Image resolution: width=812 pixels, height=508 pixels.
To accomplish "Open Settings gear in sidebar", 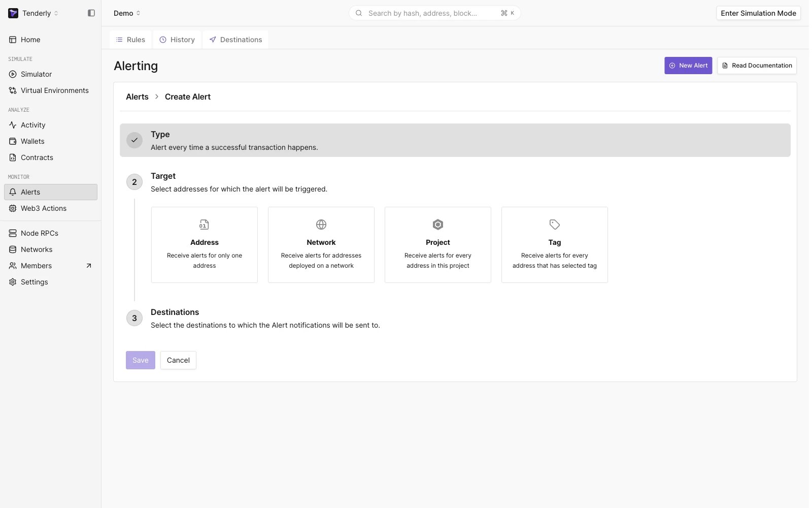I will [13, 282].
